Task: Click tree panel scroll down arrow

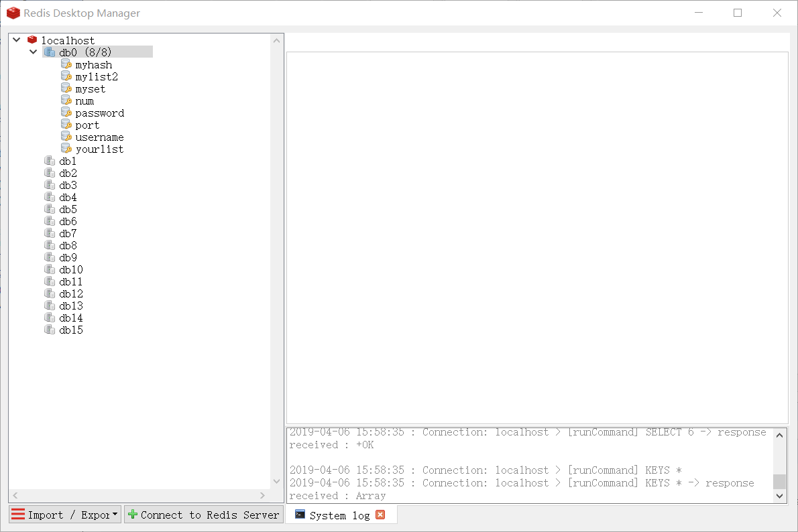Action: click(x=277, y=481)
